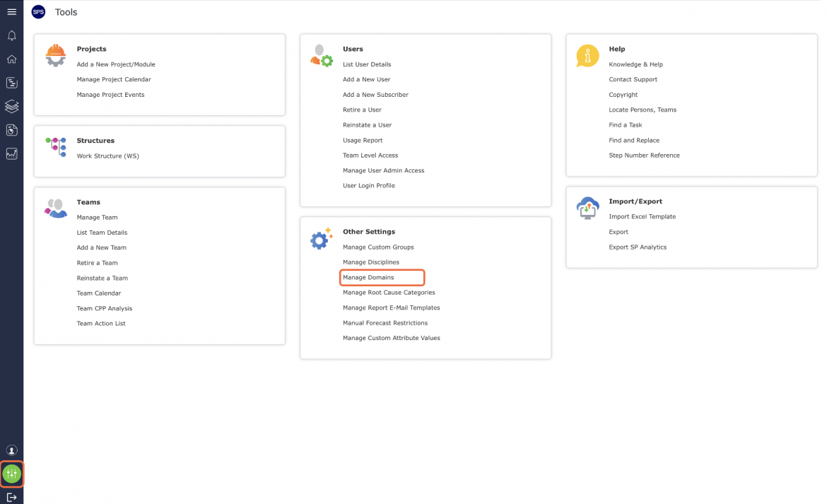Open Knowledge & Help

click(x=636, y=64)
